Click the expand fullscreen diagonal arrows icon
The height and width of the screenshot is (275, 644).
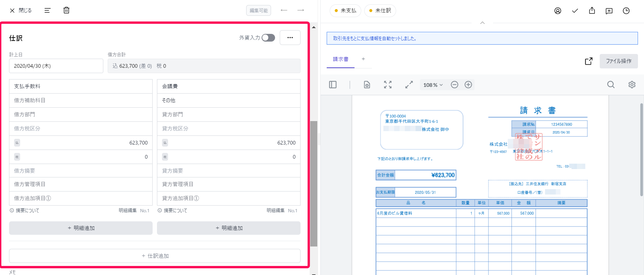(x=409, y=85)
